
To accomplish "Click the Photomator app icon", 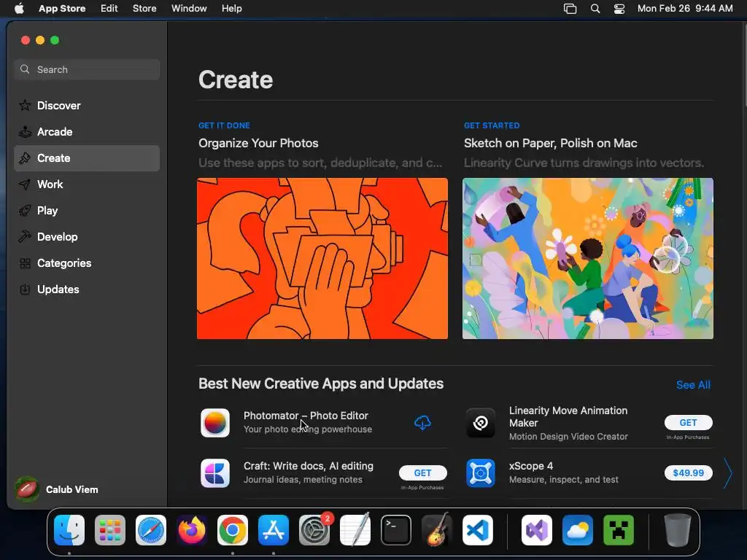I will 215,422.
